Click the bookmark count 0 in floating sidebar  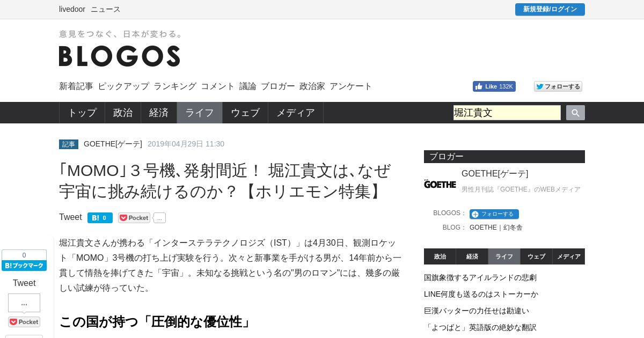24,255
